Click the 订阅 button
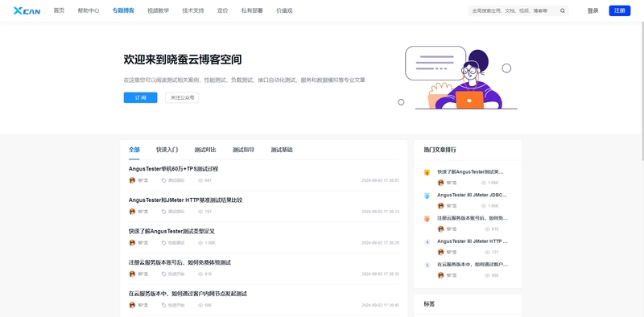Viewport: 644px width, 317px height. coord(140,97)
